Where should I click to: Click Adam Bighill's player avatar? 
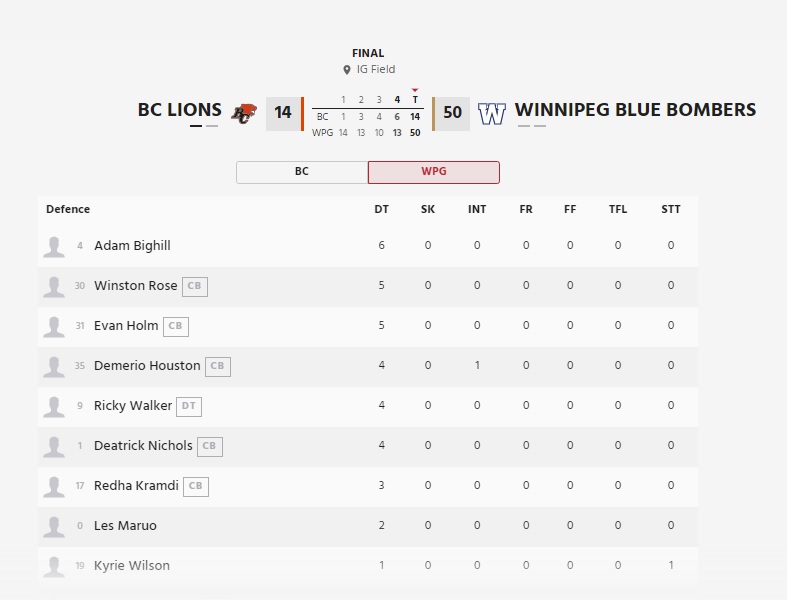point(54,246)
